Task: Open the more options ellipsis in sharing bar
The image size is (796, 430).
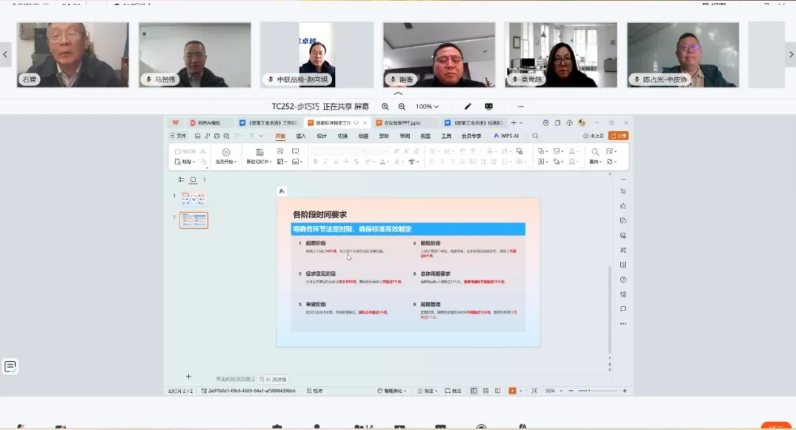Action: (x=520, y=106)
